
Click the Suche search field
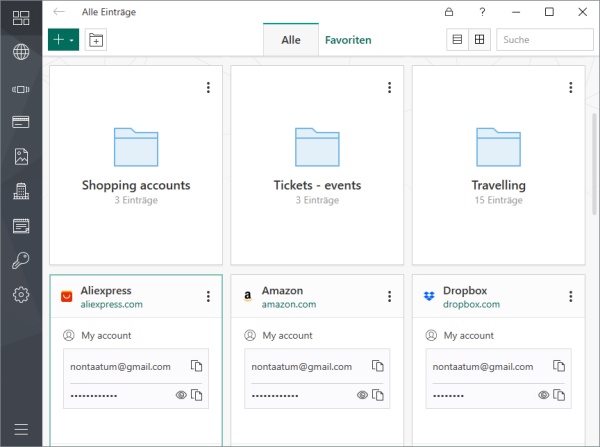pos(545,39)
